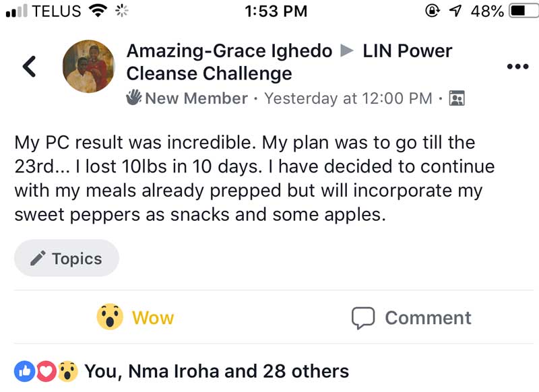This screenshot has width=539, height=392.
Task: Open the Yesterday at 12:00 PM timestamp
Action: point(348,98)
